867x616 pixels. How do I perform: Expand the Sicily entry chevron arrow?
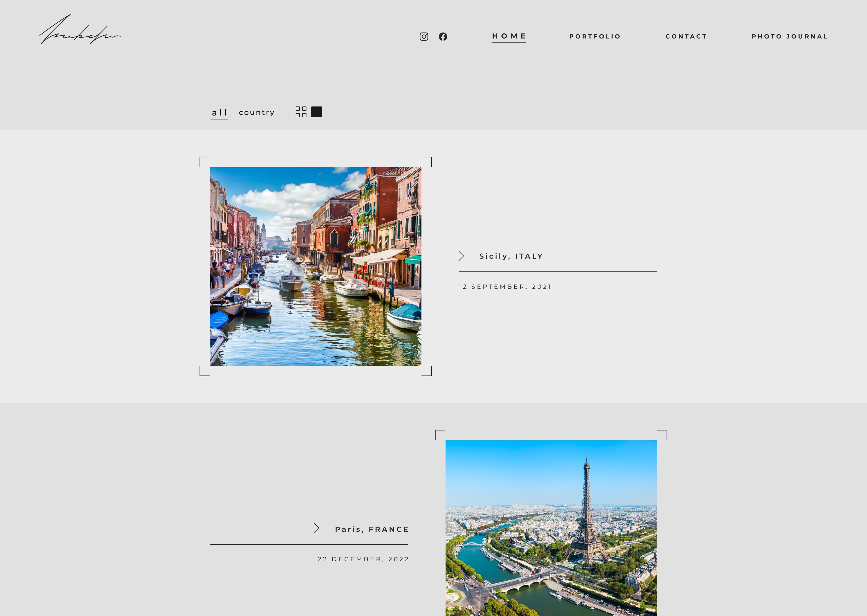click(461, 256)
